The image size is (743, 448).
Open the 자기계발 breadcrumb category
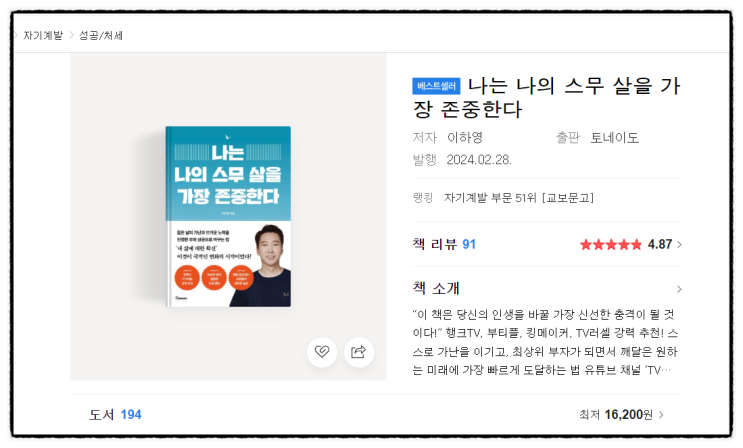coord(43,36)
